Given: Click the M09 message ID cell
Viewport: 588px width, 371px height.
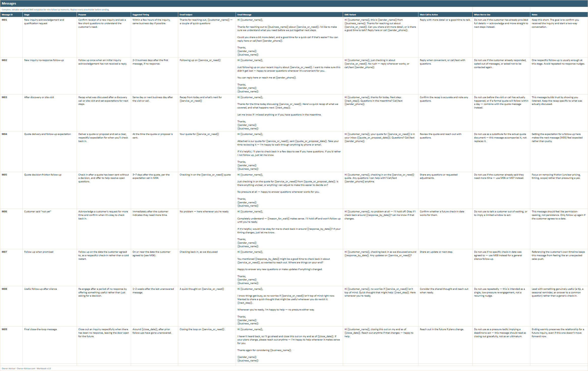Looking at the screenshot, I should (x=11, y=345).
